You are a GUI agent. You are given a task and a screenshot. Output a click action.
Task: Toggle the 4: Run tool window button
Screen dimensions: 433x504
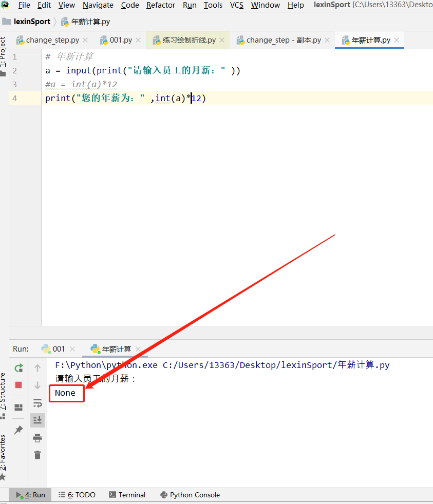click(30, 495)
